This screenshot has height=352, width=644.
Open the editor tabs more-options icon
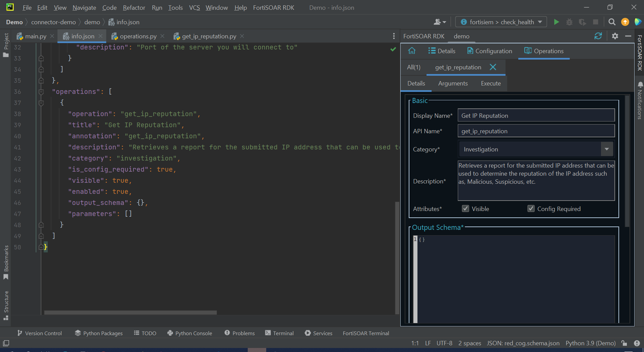[x=394, y=36]
